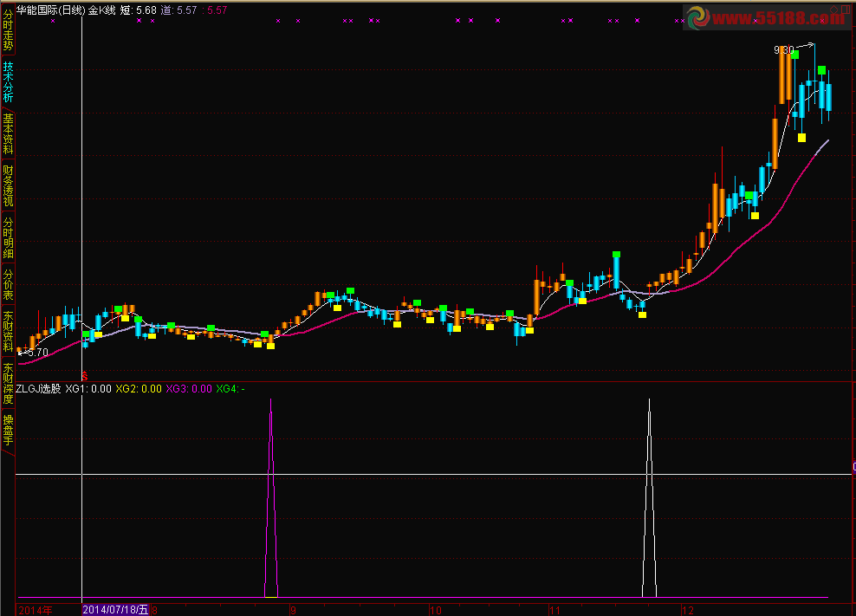The height and width of the screenshot is (616, 856).
Task: Click the 金K线 indicator label
Action: 101,10
